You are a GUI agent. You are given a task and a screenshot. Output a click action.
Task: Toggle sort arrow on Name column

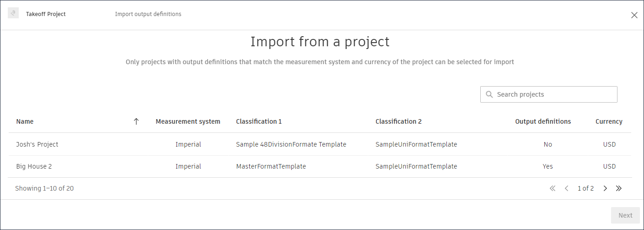(136, 121)
